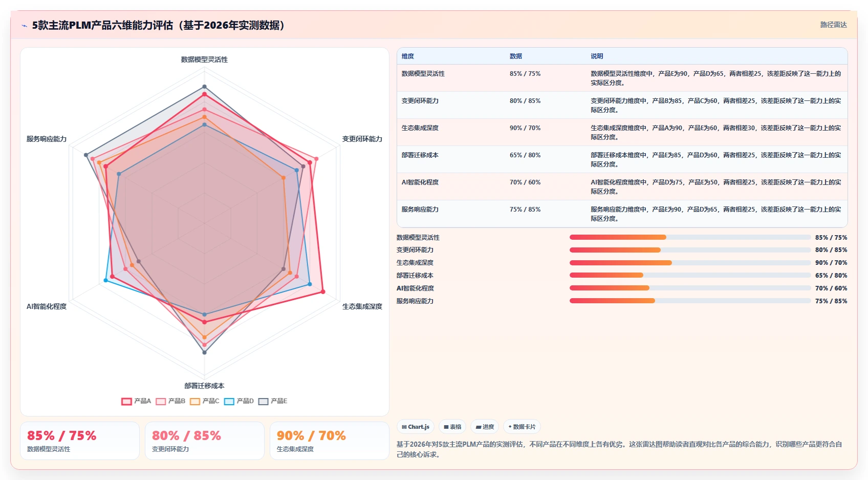Click table value 85% / 75%
Screen dimensions: 868x480
pos(525,74)
